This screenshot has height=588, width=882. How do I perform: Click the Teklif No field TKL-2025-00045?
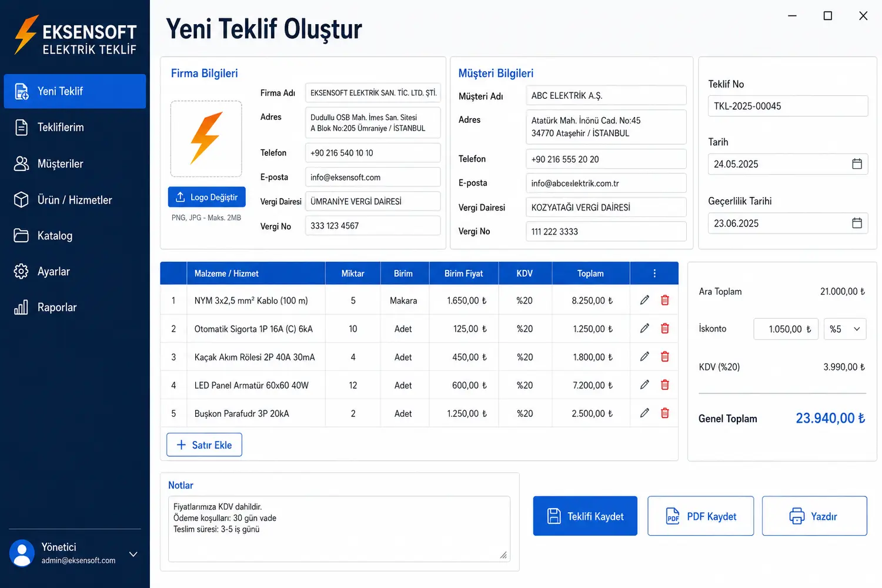point(788,106)
